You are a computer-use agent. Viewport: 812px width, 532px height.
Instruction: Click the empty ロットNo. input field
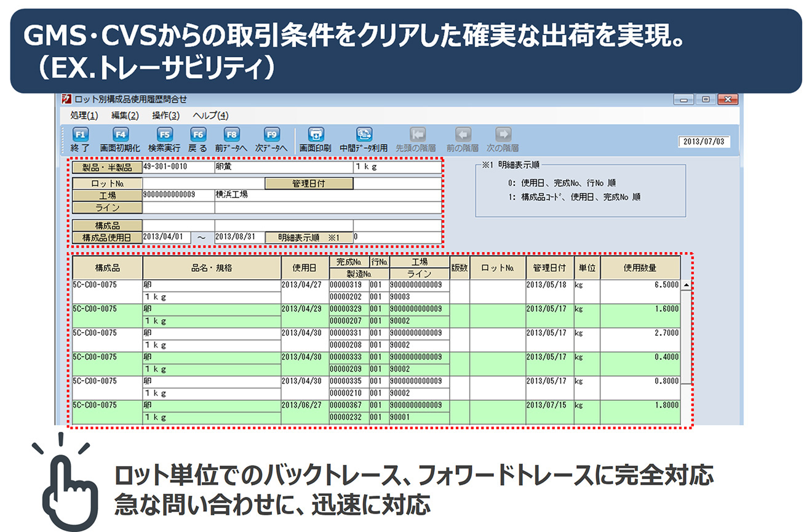pyautogui.click(x=204, y=184)
